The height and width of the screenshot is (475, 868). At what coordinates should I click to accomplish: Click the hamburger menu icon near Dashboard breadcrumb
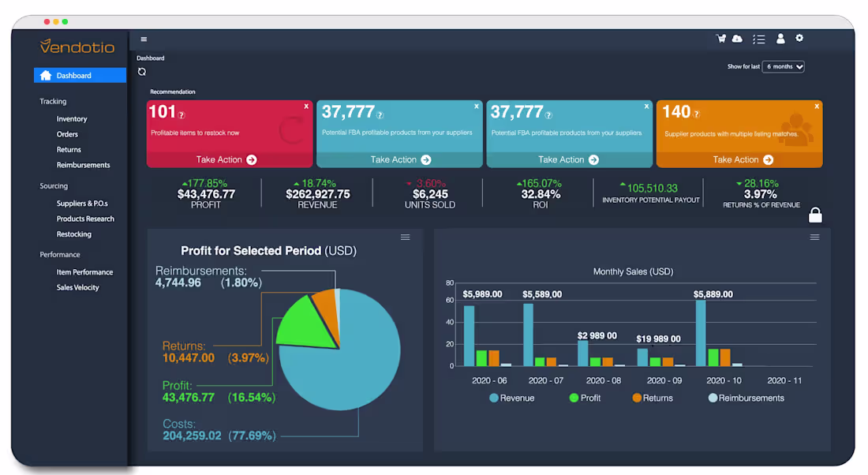143,39
